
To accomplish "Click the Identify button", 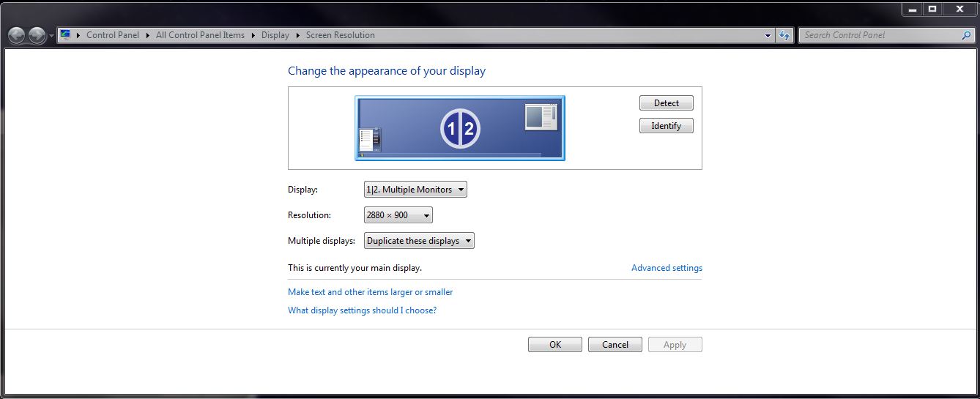I will click(666, 126).
